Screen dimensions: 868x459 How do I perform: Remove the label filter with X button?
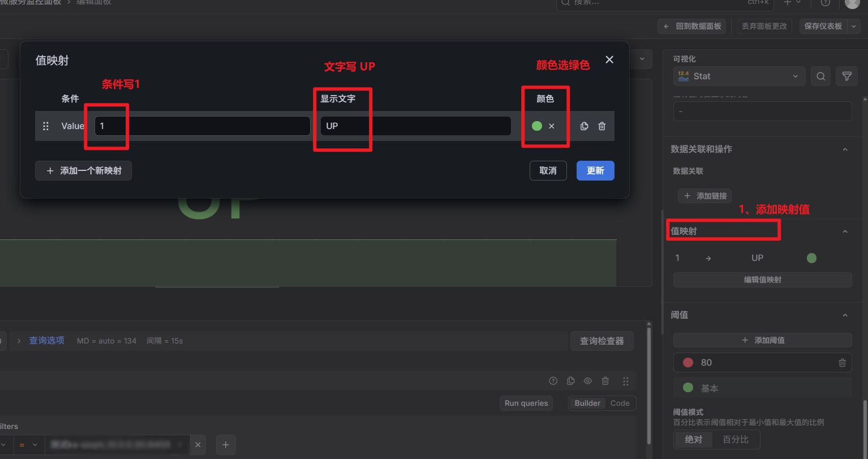coord(197,445)
